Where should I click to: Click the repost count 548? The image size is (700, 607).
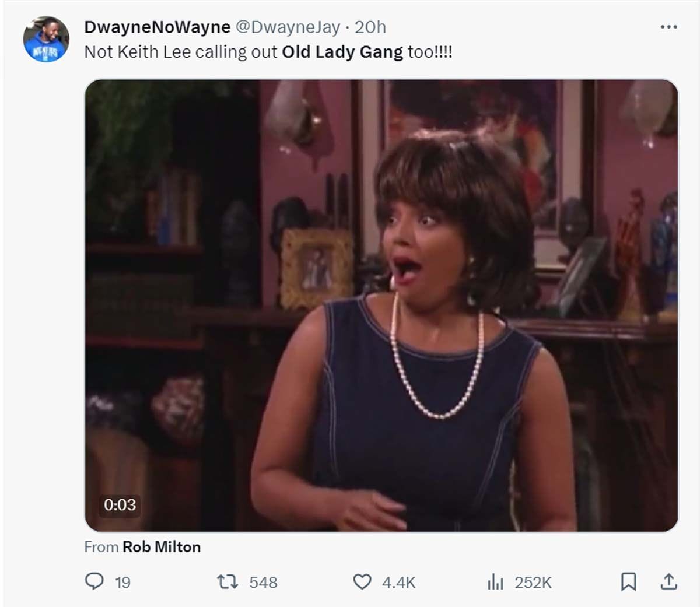click(x=263, y=583)
